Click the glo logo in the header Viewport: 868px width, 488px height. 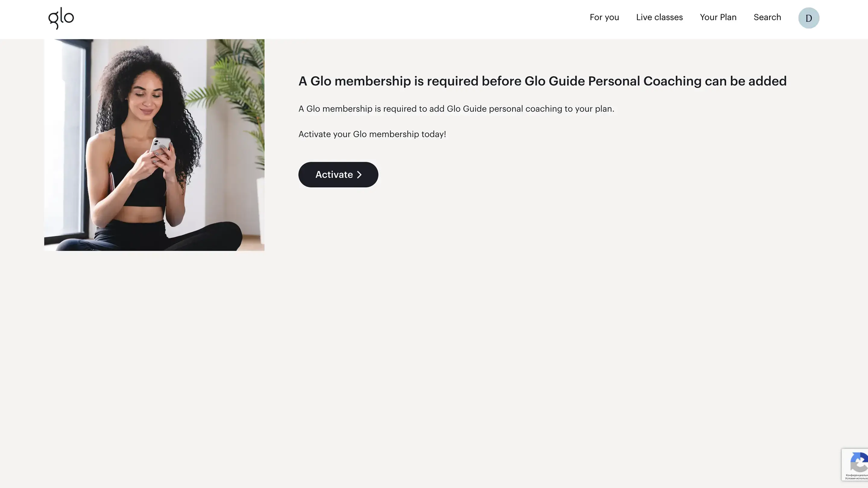(61, 18)
